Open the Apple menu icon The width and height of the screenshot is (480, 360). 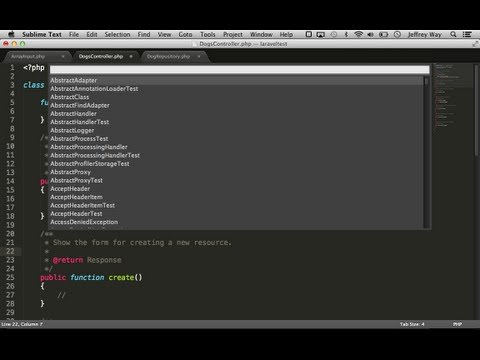point(11,34)
